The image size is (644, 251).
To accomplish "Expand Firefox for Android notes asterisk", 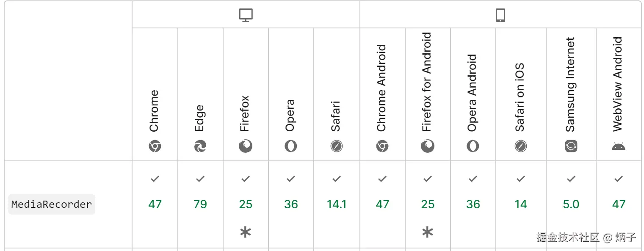I will [428, 232].
